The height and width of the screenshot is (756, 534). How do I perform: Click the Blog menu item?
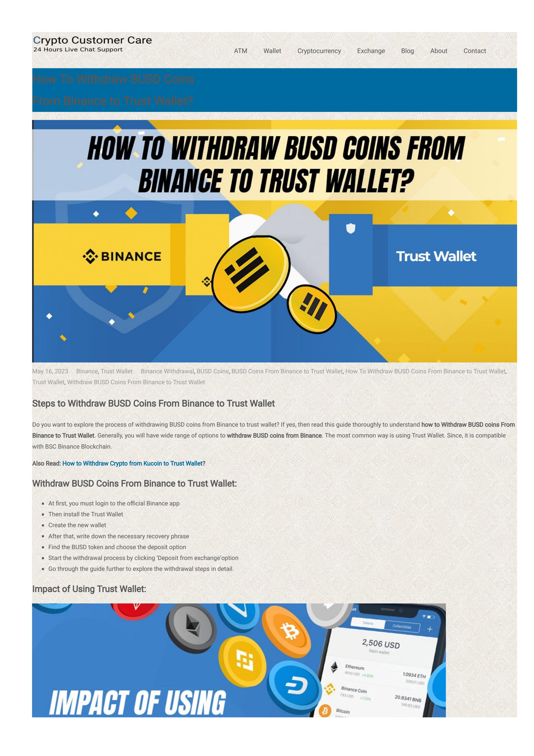pyautogui.click(x=407, y=51)
